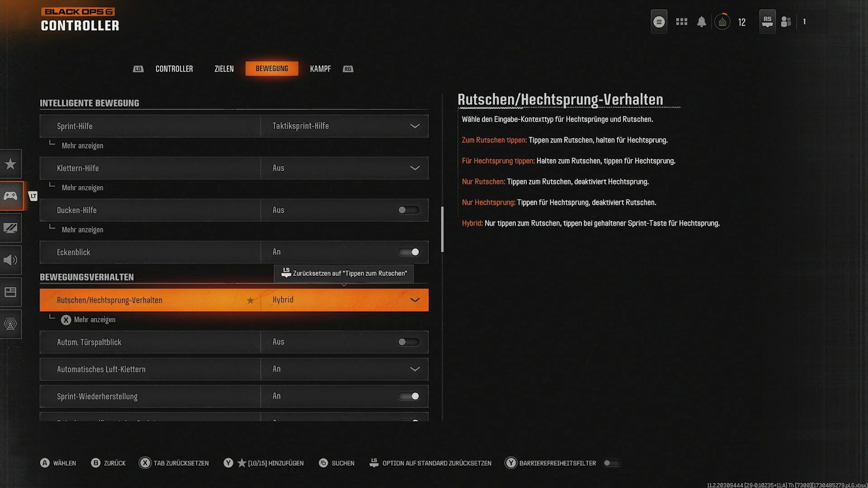Select the gamepad controller sidebar icon
Viewport: 868px width, 488px height.
click(10, 196)
